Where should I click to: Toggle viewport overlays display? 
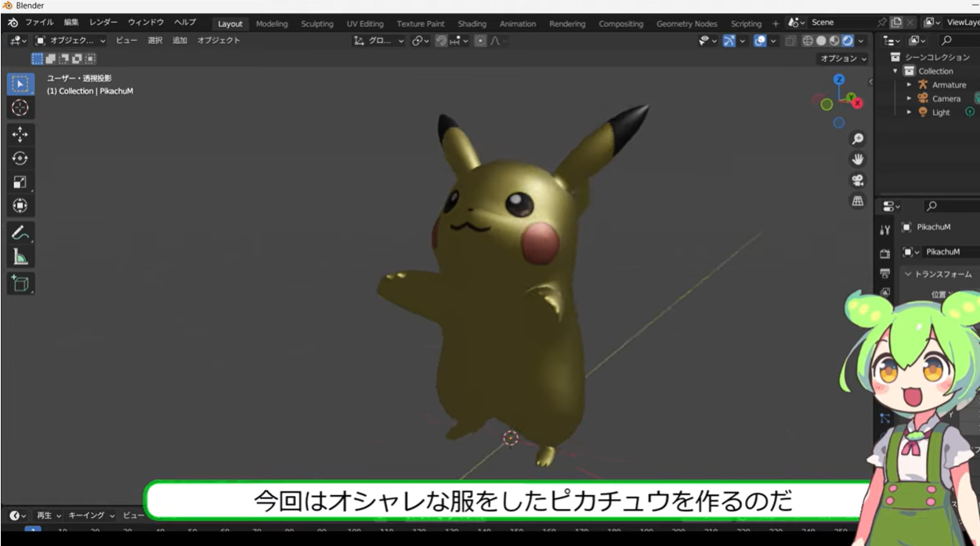[x=759, y=41]
